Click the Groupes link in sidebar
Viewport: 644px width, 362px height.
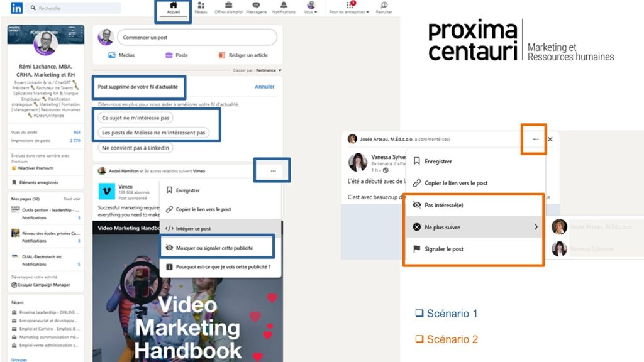click(19, 360)
